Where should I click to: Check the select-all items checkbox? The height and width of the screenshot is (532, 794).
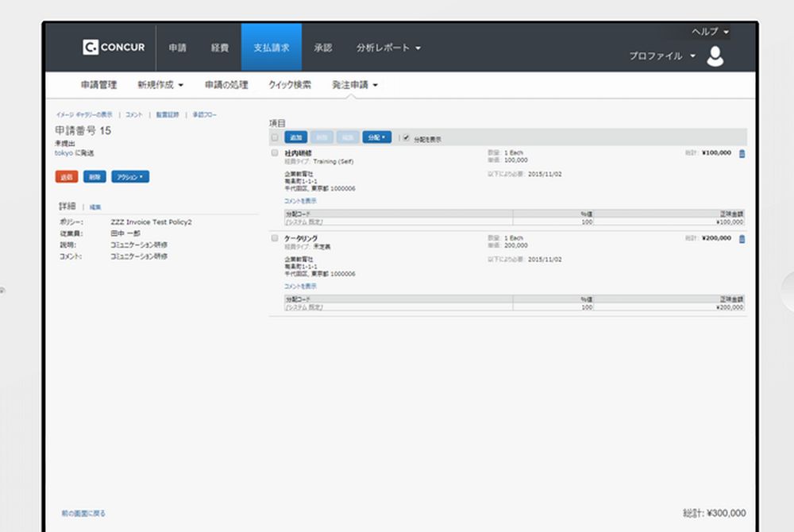point(275,138)
